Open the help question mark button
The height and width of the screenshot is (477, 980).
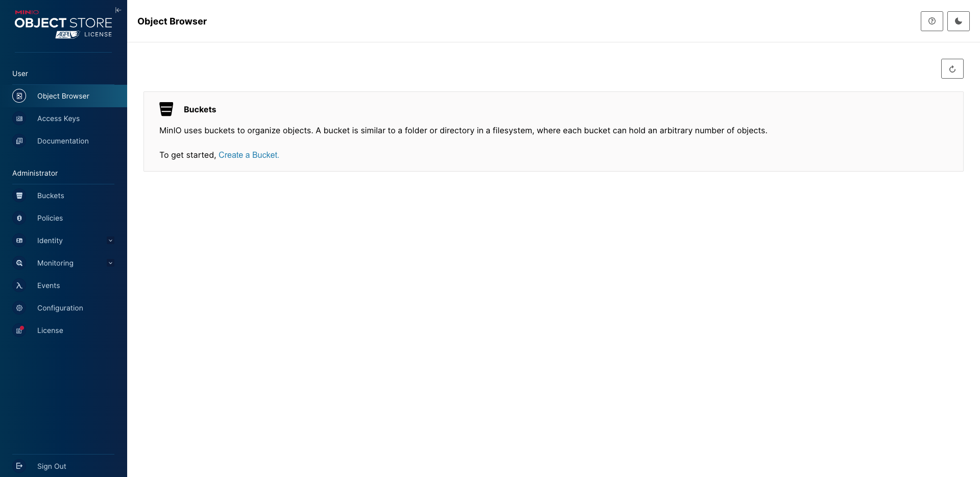coord(932,21)
